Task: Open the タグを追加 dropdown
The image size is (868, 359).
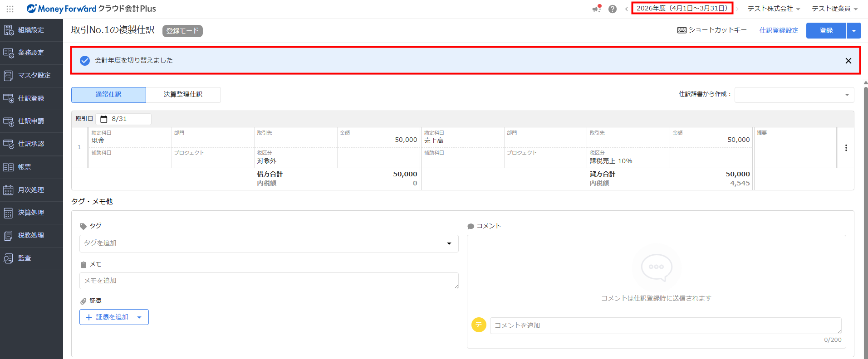Action: point(269,243)
